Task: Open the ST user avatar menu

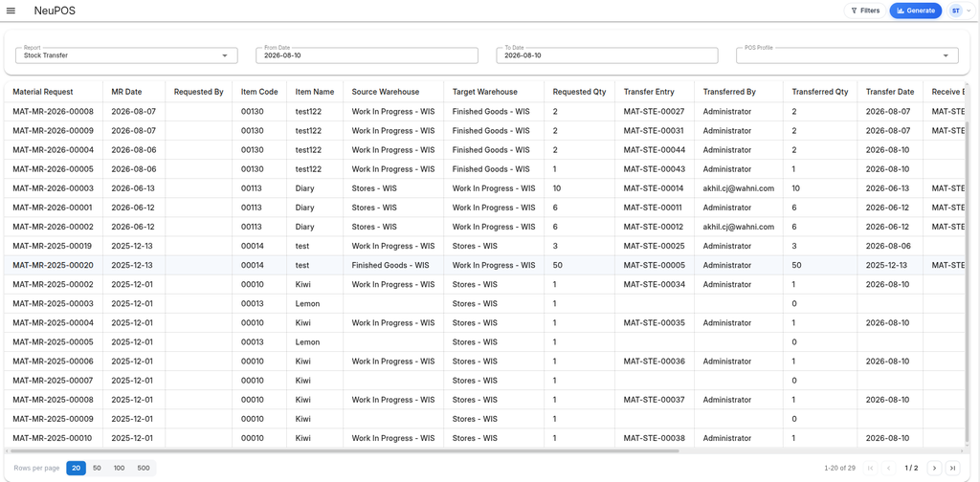Action: 960,11
